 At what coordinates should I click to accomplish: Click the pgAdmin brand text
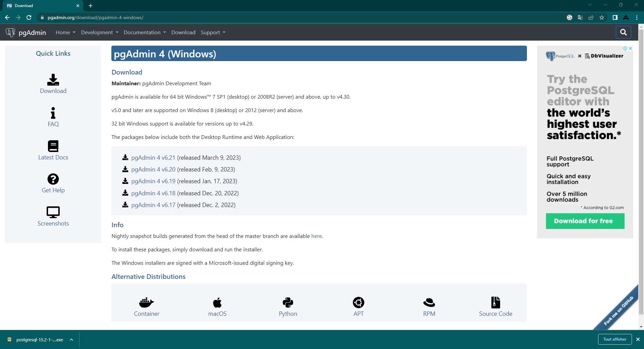tap(32, 32)
